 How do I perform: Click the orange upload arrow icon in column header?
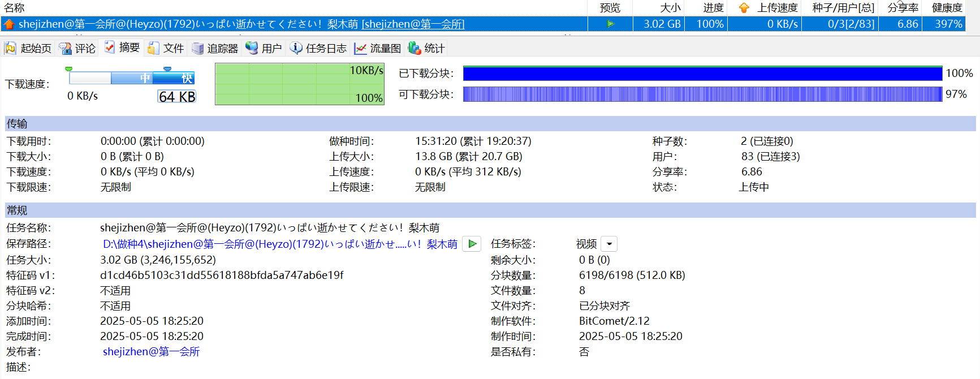[744, 8]
